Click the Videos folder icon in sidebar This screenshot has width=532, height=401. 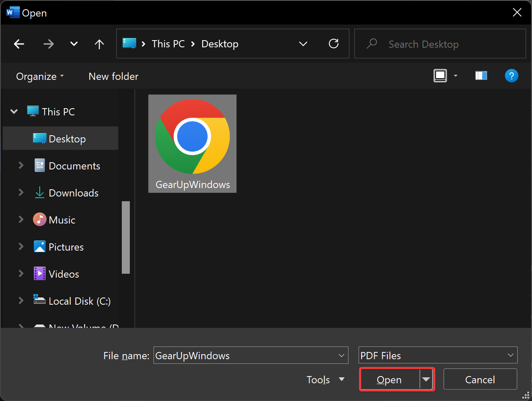(39, 274)
